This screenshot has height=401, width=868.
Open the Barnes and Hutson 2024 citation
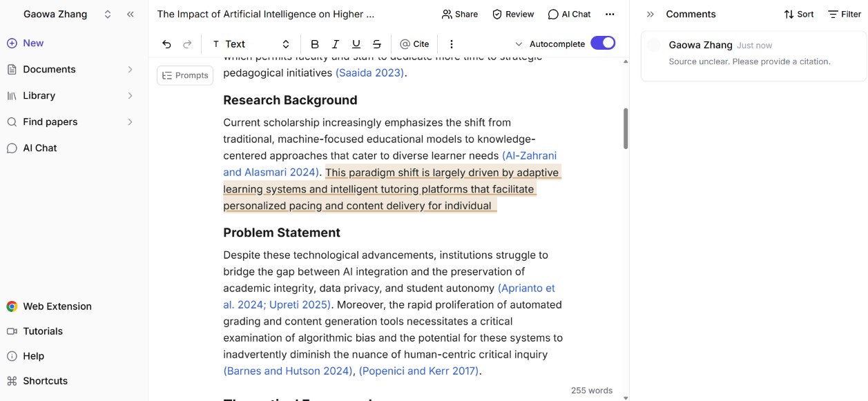(288, 371)
